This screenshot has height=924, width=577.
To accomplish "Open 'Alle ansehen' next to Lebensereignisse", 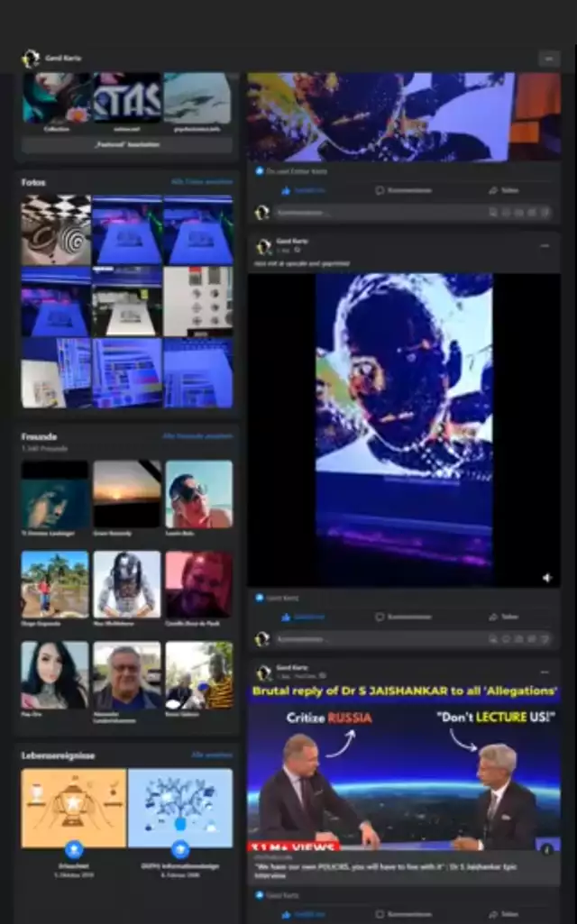I will tap(212, 755).
